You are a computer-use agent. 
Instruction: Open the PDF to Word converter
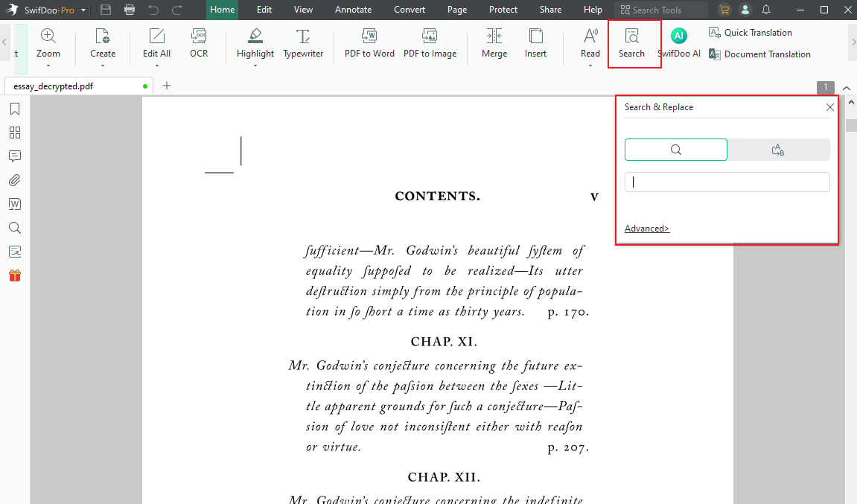pyautogui.click(x=369, y=44)
